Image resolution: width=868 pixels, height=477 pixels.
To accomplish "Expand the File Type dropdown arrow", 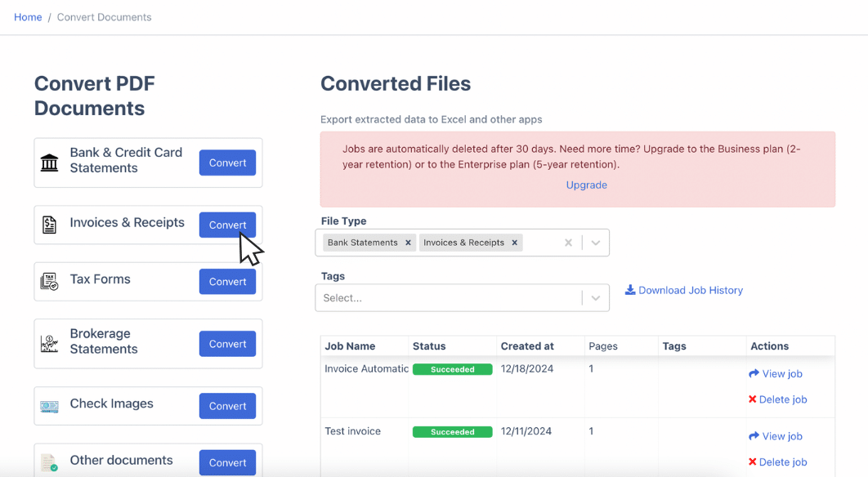I will click(x=596, y=243).
